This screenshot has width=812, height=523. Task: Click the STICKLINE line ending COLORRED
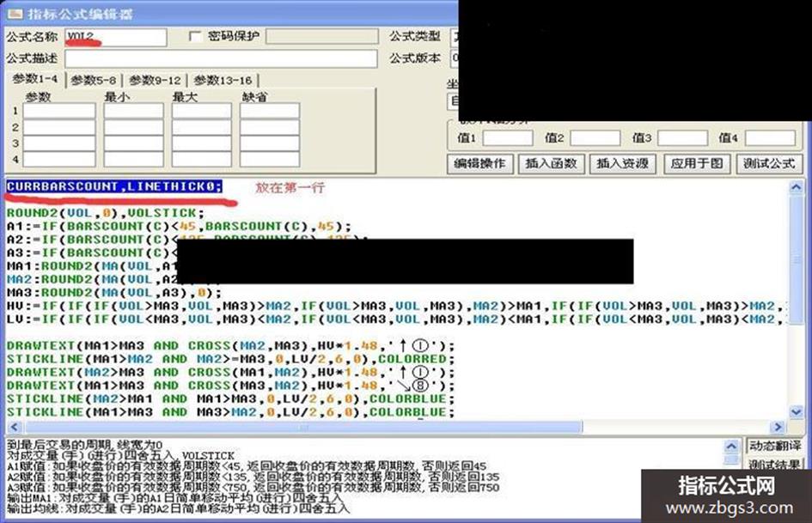click(x=230, y=359)
